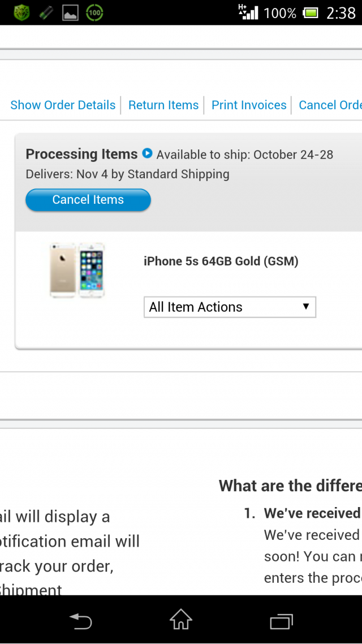Click the Return Items link
The height and width of the screenshot is (644, 362).
(x=163, y=105)
